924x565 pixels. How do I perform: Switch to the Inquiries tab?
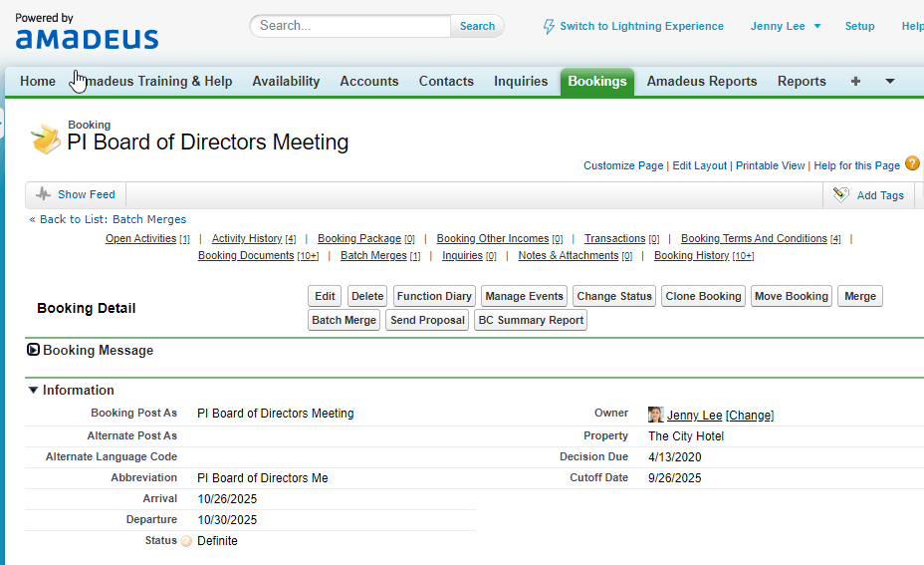click(x=521, y=82)
